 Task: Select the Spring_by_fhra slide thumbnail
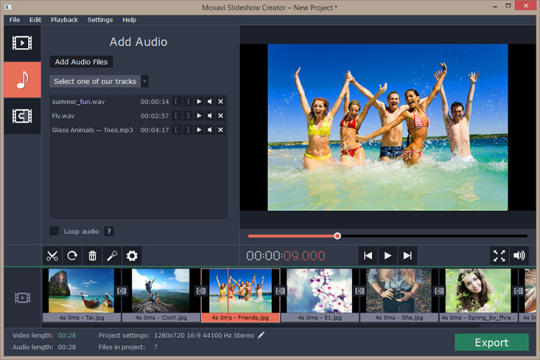[478, 291]
